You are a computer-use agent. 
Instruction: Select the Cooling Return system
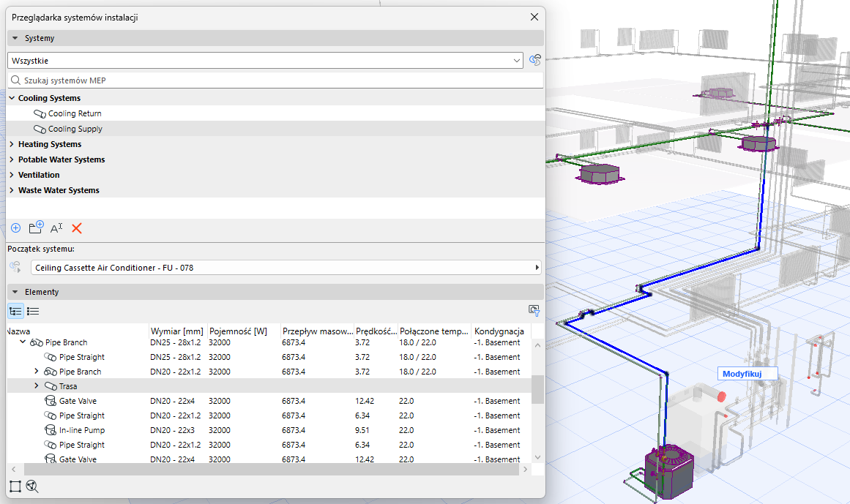pos(275,113)
